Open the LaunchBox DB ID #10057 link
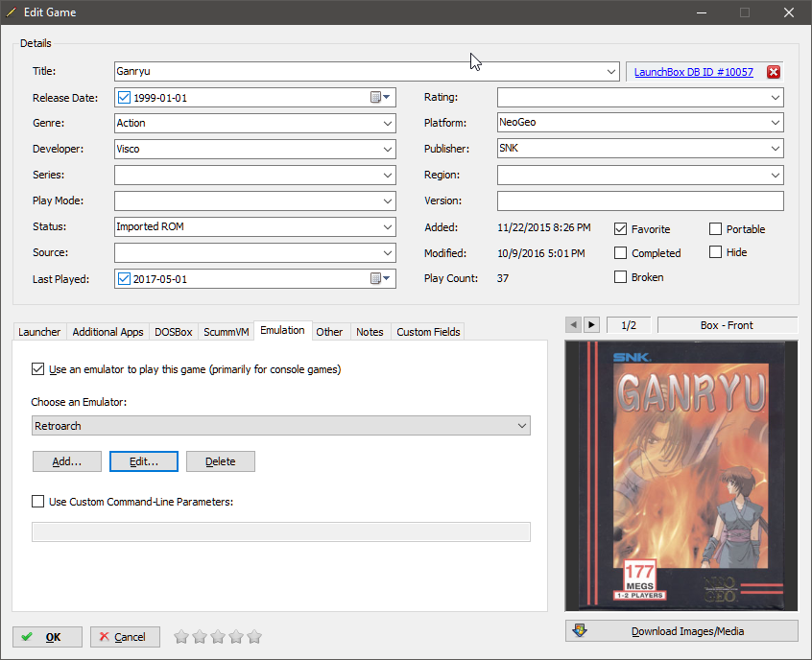812x660 pixels. pyautogui.click(x=693, y=72)
